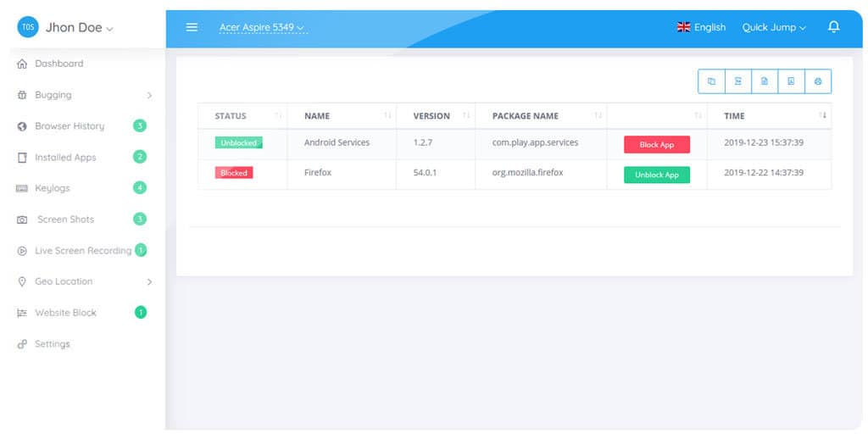Viewport: 868px width, 434px height.
Task: Open Installed Apps in the sidebar
Action: [x=65, y=158]
